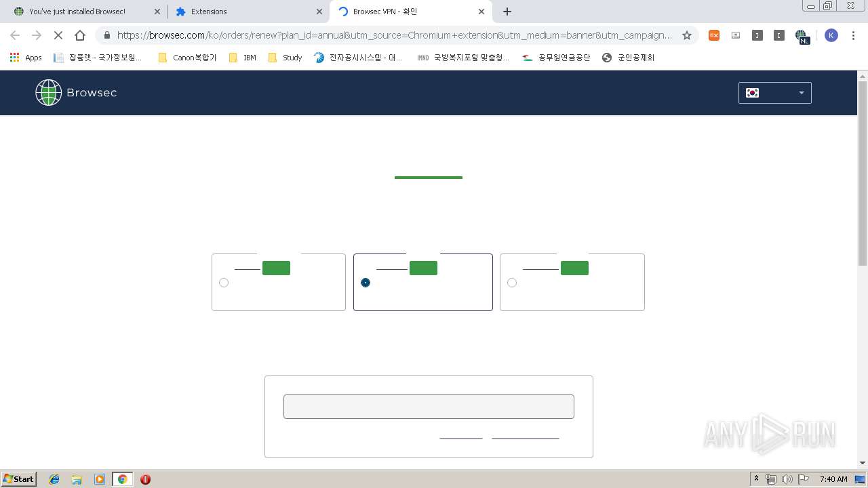Click the address bar URL
The height and width of the screenshot is (488, 868).
tap(395, 35)
